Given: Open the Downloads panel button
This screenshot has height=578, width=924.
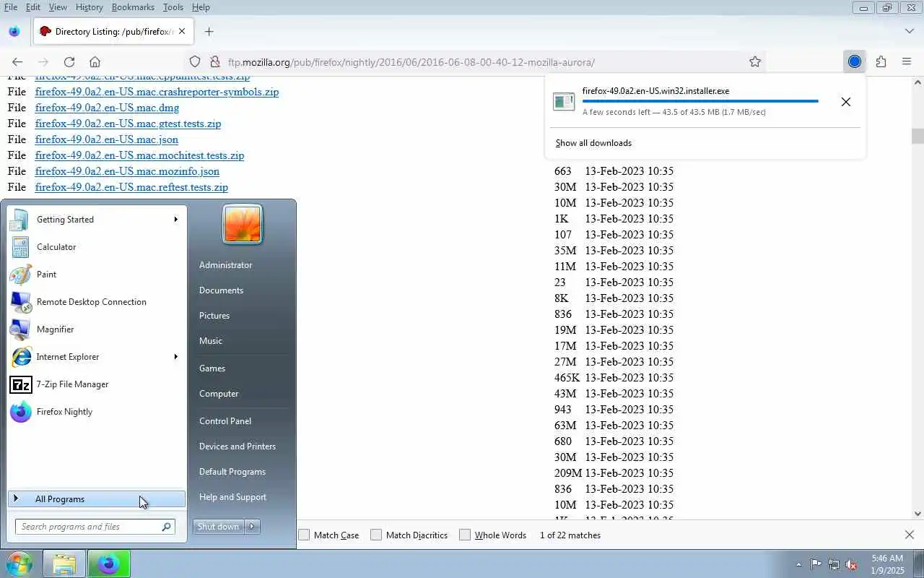Looking at the screenshot, I should click(855, 62).
